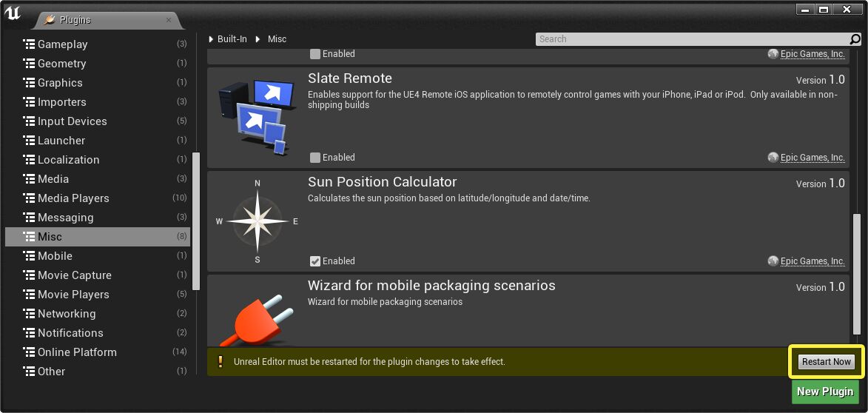The width and height of the screenshot is (868, 413).
Task: Click the Sun Position Calculator title
Action: (x=382, y=182)
